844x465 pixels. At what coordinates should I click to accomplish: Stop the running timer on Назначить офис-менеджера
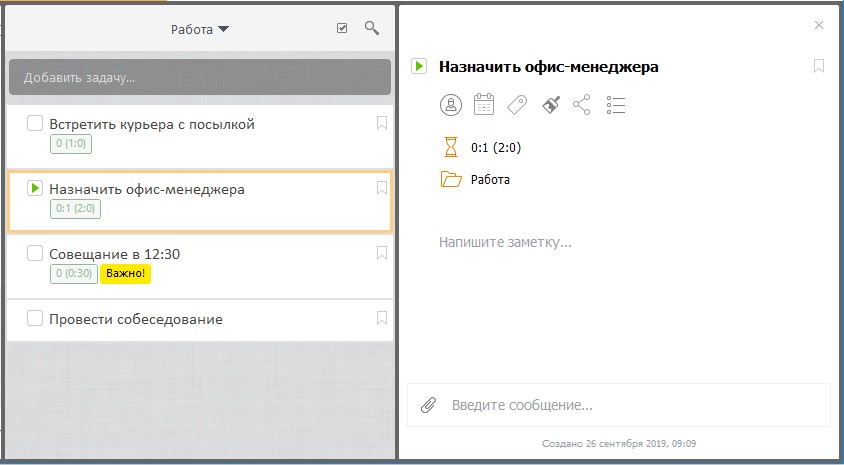pos(35,188)
